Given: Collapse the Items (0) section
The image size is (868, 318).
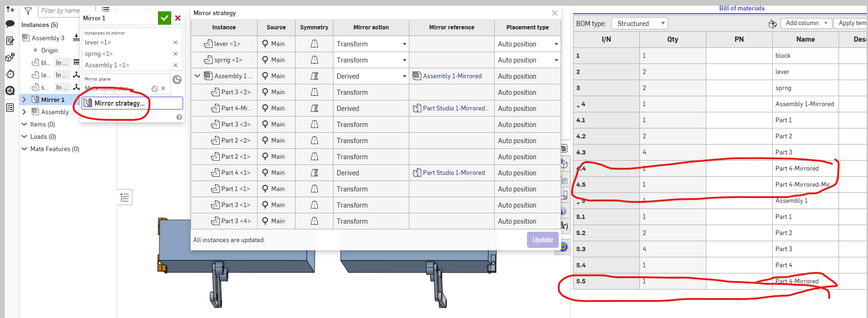Looking at the screenshot, I should pos(24,124).
